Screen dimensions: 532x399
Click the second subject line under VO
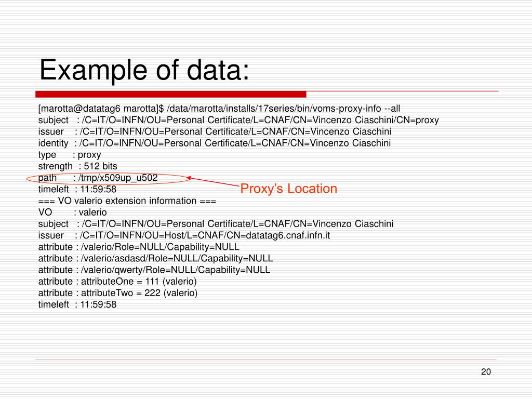(216, 224)
